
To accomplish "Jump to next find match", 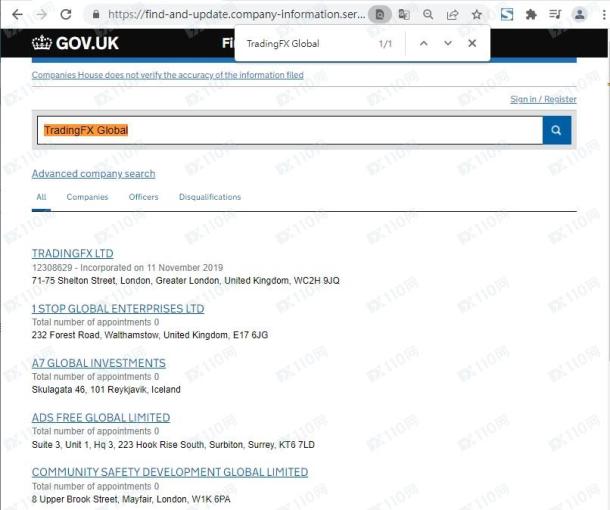I will pyautogui.click(x=448, y=44).
